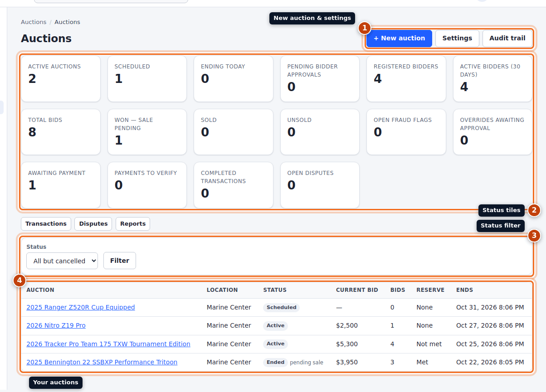
Task: Click the CURRENT BID column header
Action: point(357,290)
